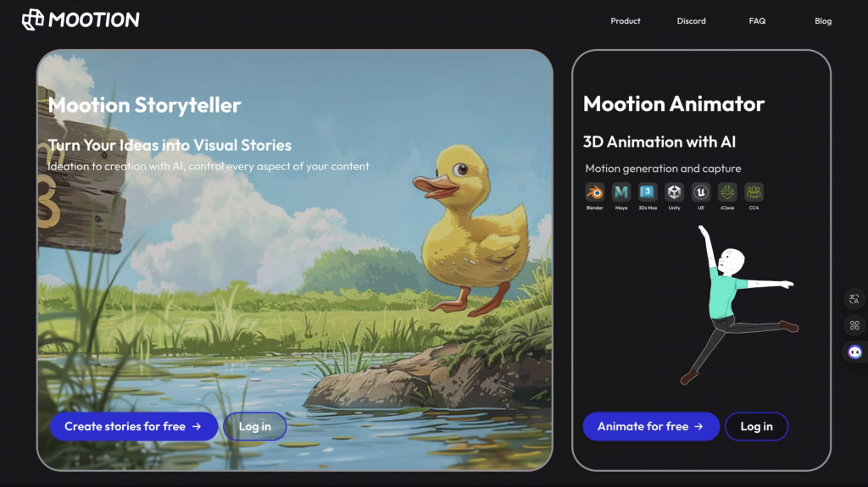868x487 pixels.
Task: Click the yellow duckling illustration
Action: [470, 230]
